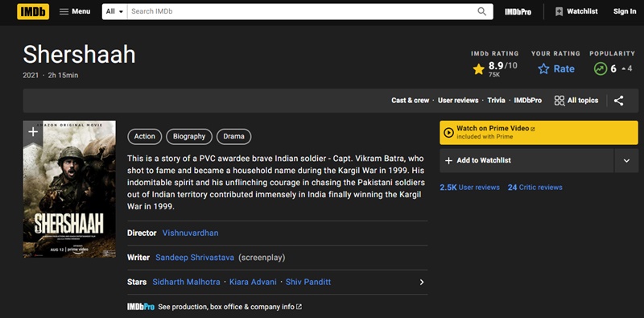Select the Action genre chip
Image resolution: width=644 pixels, height=318 pixels.
[145, 136]
